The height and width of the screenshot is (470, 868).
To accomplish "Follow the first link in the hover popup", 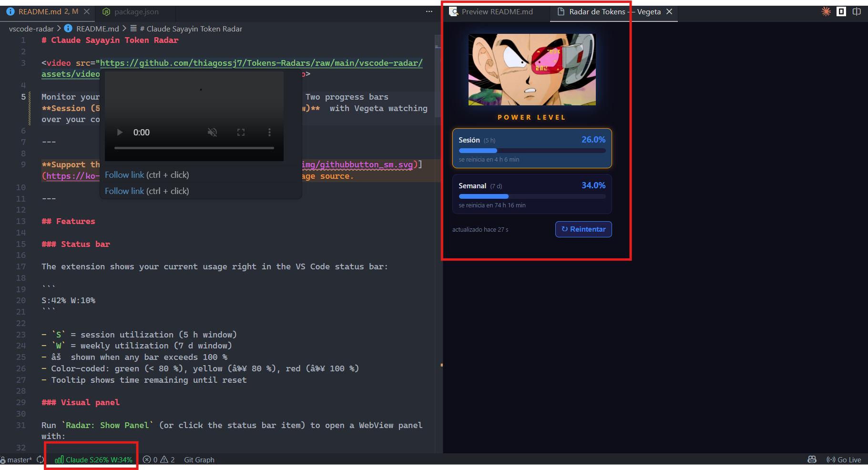I will click(x=124, y=175).
